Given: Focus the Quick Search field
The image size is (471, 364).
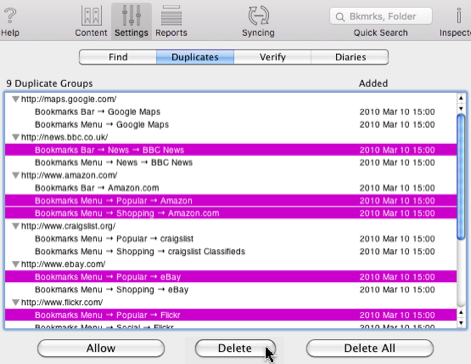Looking at the screenshot, I should tap(381, 16).
